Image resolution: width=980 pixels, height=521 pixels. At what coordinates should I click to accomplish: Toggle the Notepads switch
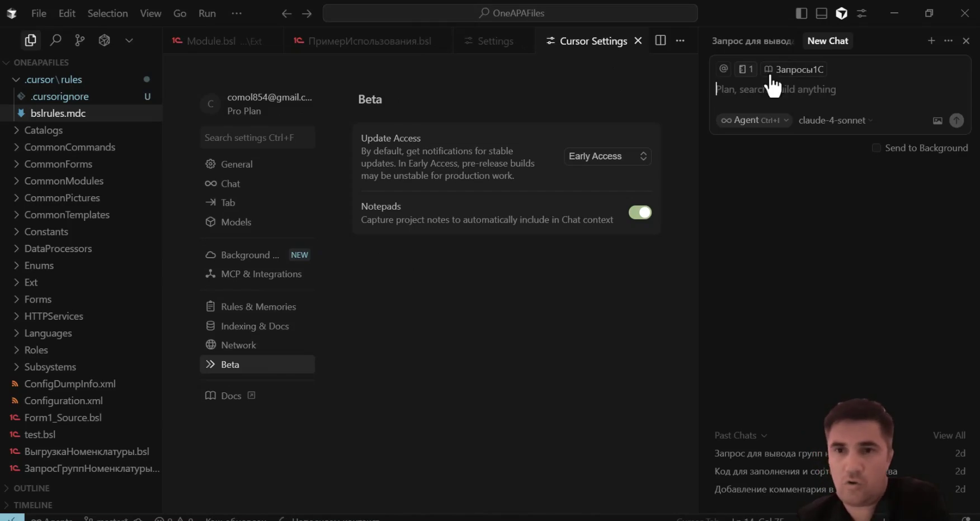click(x=640, y=212)
